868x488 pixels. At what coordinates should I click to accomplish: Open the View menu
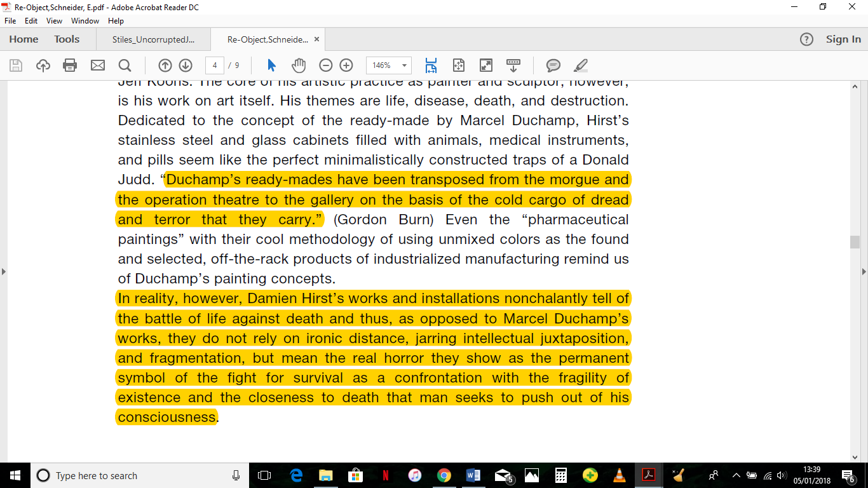55,21
